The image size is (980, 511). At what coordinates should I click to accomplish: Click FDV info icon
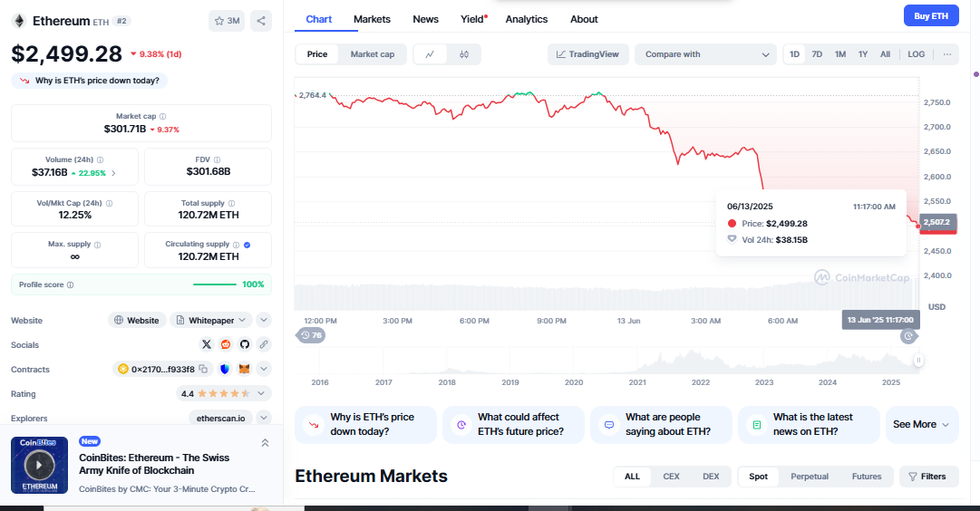coord(217,160)
